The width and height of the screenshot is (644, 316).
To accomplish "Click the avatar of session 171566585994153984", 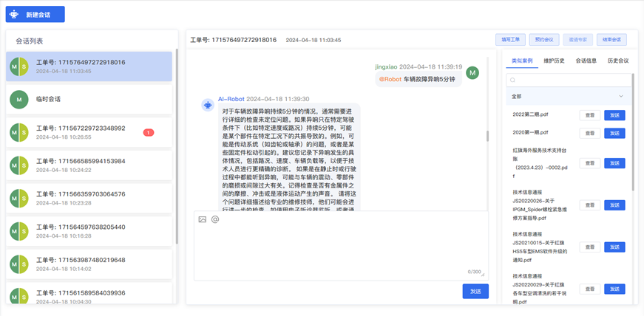I will pyautogui.click(x=19, y=165).
